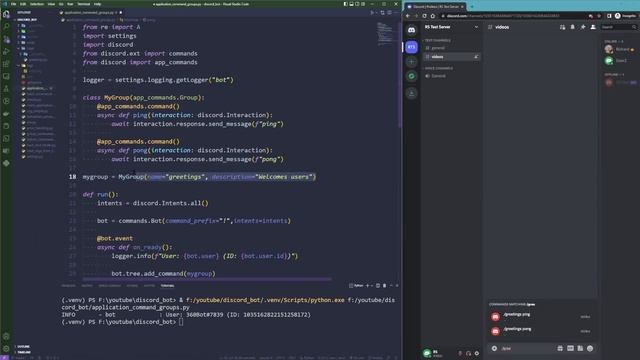Choose the /greetings ping command suggestion
This screenshot has width=640, height=360.
(541, 316)
